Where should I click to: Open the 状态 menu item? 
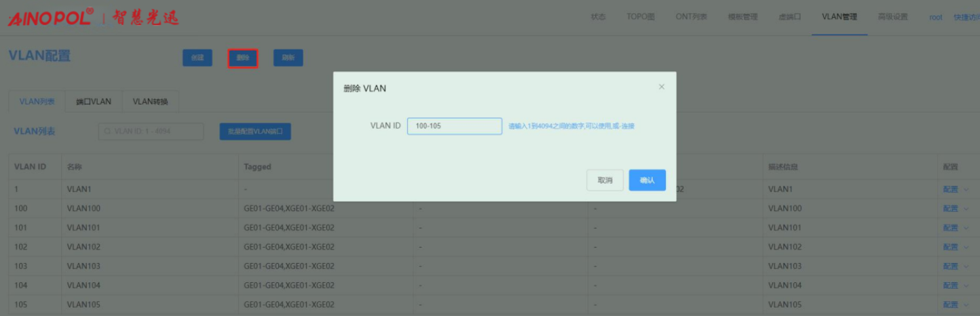tap(598, 18)
